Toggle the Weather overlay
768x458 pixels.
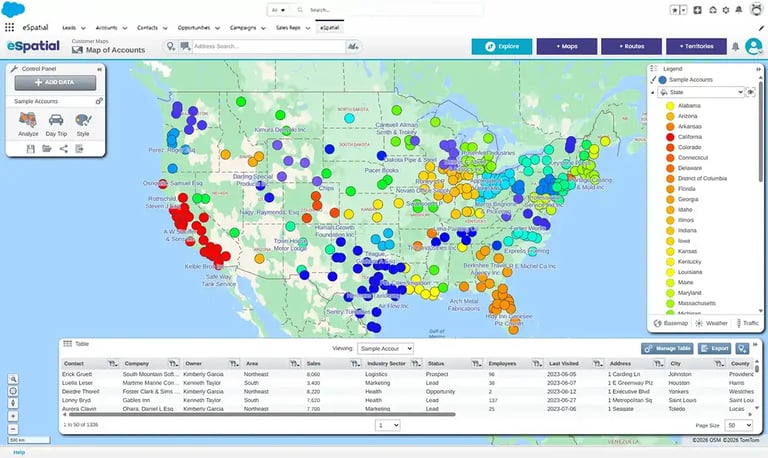click(x=712, y=323)
